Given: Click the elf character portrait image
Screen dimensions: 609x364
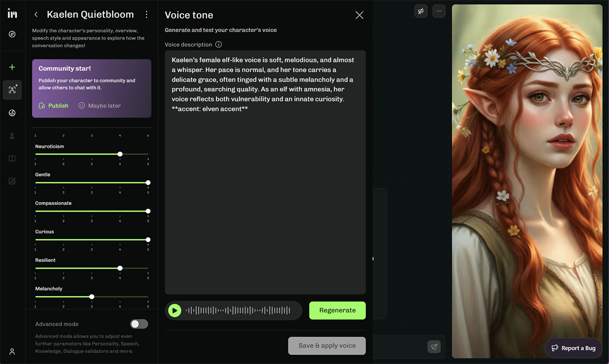Looking at the screenshot, I should click(x=527, y=181).
